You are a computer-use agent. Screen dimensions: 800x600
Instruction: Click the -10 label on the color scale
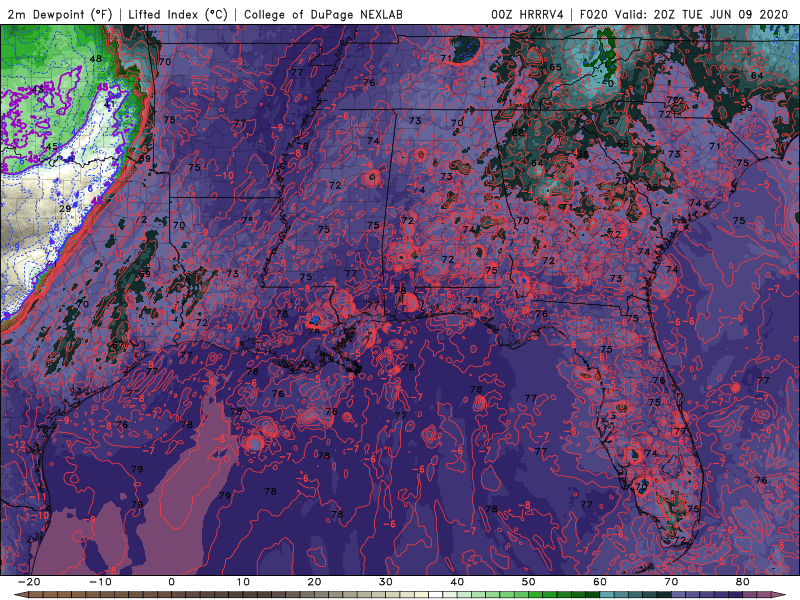100,582
